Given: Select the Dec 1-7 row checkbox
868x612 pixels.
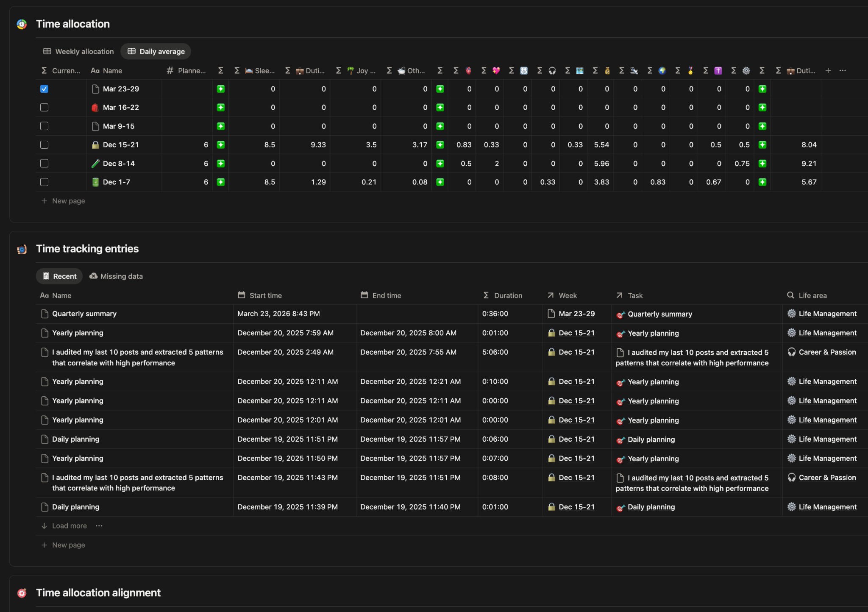Looking at the screenshot, I should coord(44,182).
